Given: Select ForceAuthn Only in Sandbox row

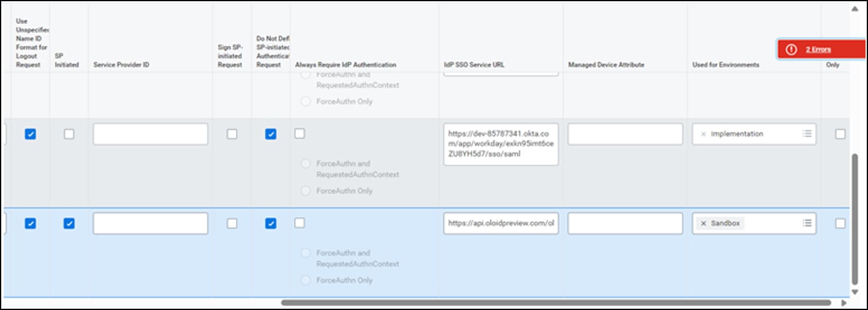Looking at the screenshot, I should (305, 280).
